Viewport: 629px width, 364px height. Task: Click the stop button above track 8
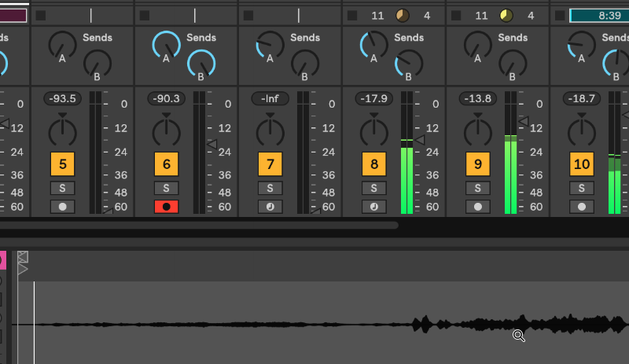point(352,16)
